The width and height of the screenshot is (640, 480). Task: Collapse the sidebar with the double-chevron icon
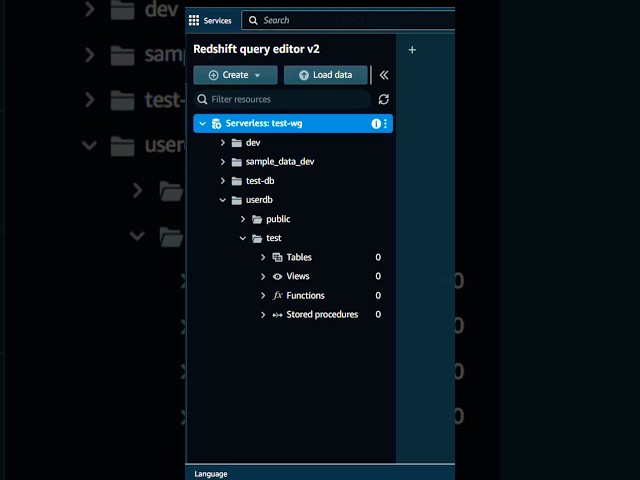click(x=384, y=75)
